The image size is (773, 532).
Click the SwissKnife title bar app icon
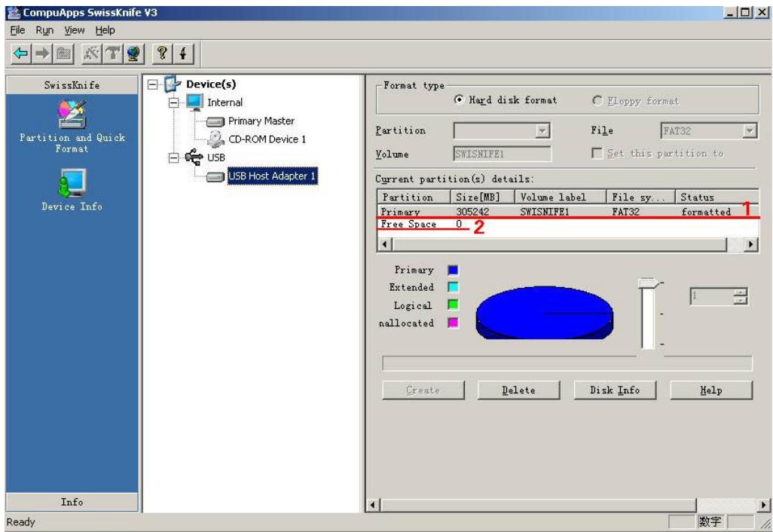14,12
